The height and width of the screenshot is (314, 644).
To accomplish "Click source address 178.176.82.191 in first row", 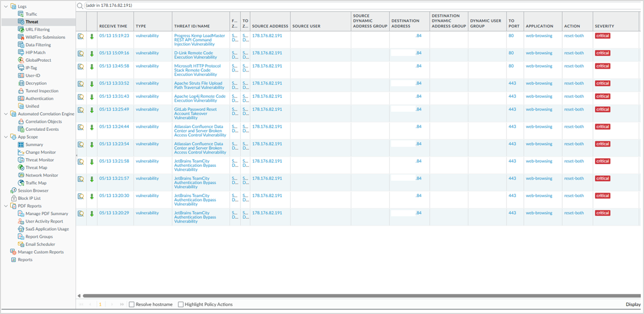I will point(267,36).
